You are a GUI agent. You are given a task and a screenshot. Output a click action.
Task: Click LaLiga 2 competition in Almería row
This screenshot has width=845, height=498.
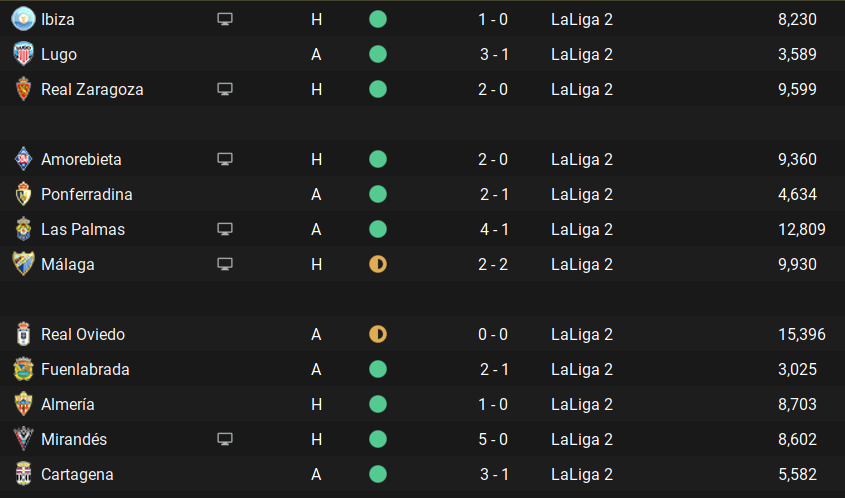point(582,404)
